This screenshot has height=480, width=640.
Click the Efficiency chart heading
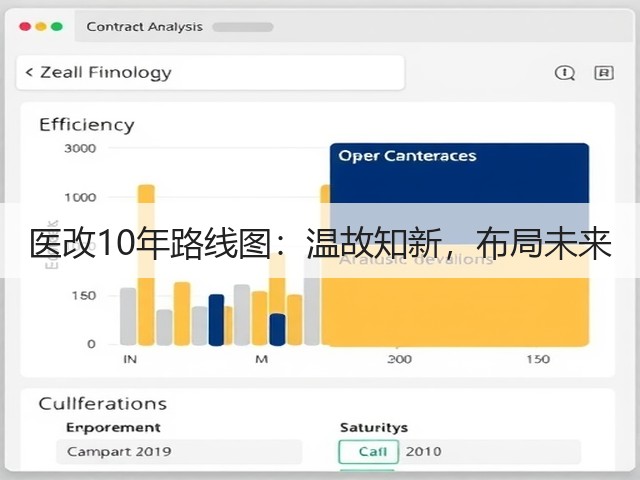(x=87, y=124)
